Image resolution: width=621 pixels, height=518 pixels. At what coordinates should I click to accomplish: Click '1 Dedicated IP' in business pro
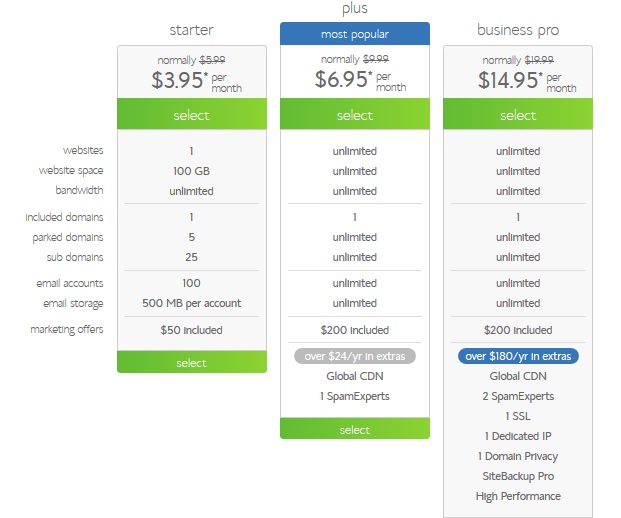518,436
